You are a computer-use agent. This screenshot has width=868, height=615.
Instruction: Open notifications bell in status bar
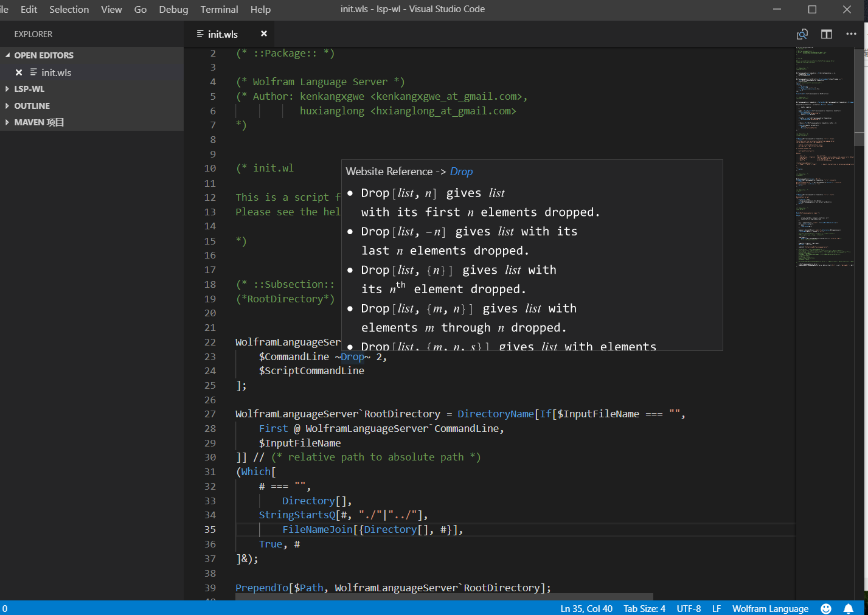pyautogui.click(x=849, y=608)
